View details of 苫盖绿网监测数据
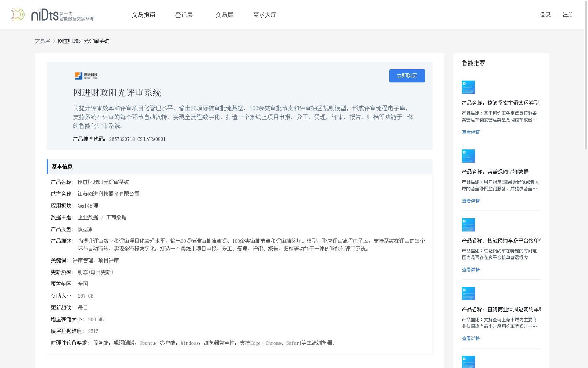This screenshot has height=368, width=588. [x=471, y=201]
